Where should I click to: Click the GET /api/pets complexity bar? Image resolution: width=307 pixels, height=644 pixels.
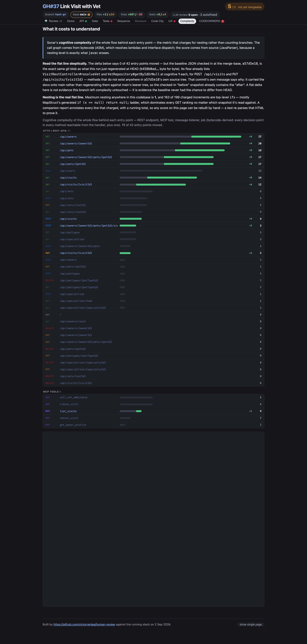tap(172, 150)
